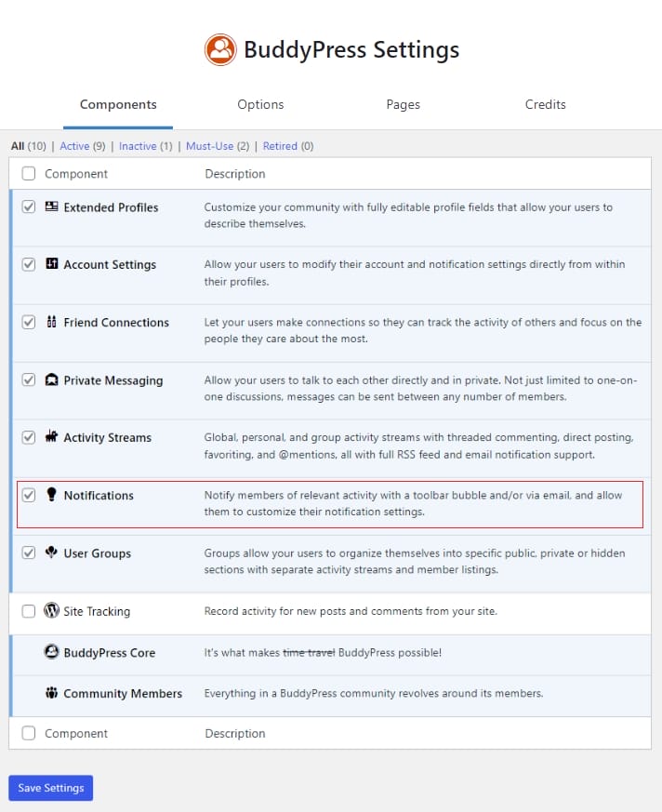This screenshot has width=662, height=812.
Task: Filter components by Inactive link
Action: coord(138,146)
